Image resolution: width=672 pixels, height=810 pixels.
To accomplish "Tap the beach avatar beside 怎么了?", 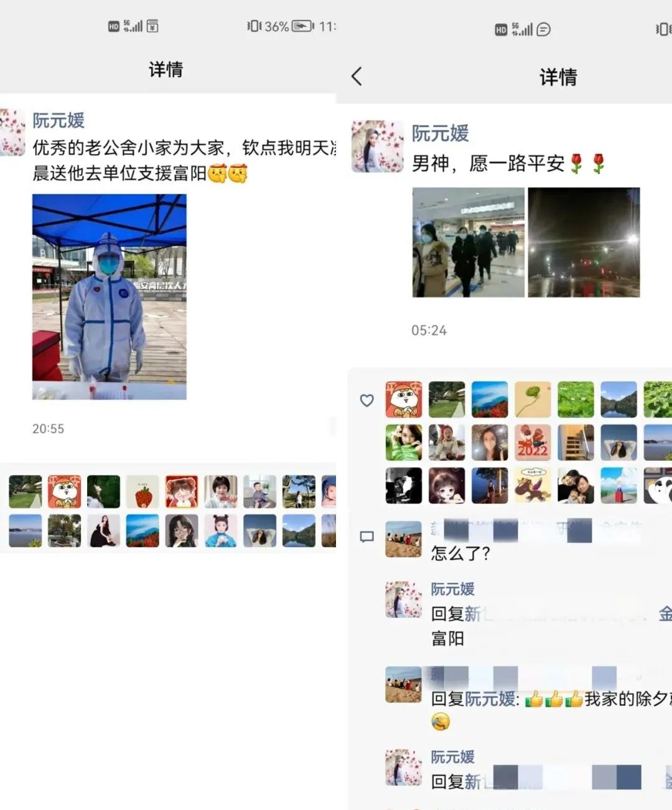I will pyautogui.click(x=403, y=539).
